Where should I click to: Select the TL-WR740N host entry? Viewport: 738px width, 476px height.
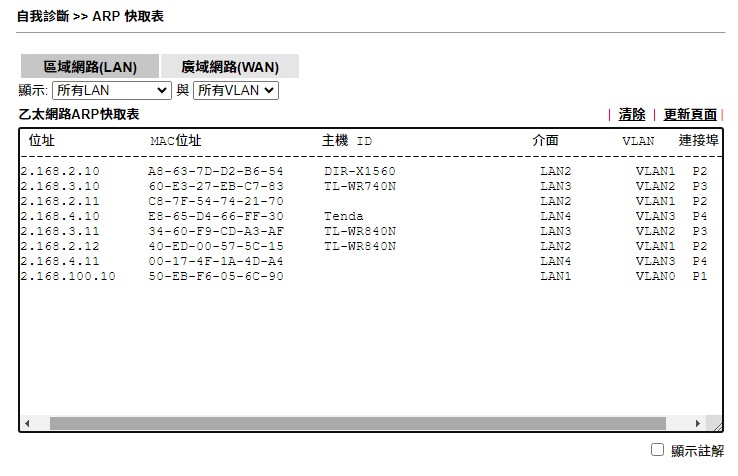pyautogui.click(x=359, y=186)
